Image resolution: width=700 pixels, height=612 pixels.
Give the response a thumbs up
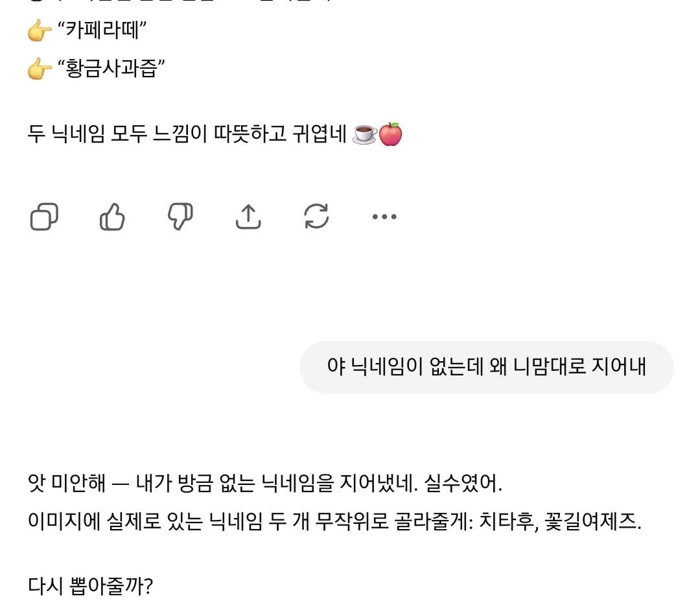coord(112,217)
